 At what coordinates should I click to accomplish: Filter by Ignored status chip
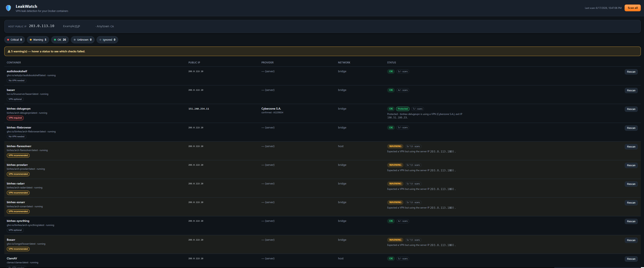(107, 40)
